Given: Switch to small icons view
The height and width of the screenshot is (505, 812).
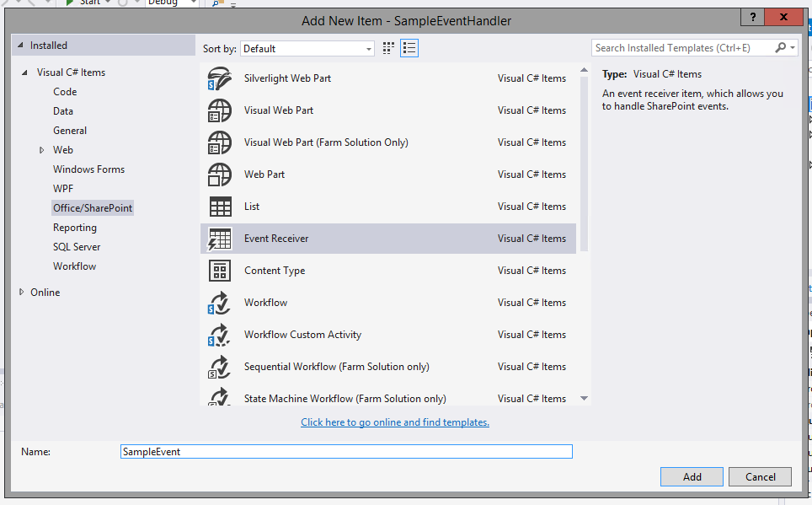Looking at the screenshot, I should tap(387, 48).
